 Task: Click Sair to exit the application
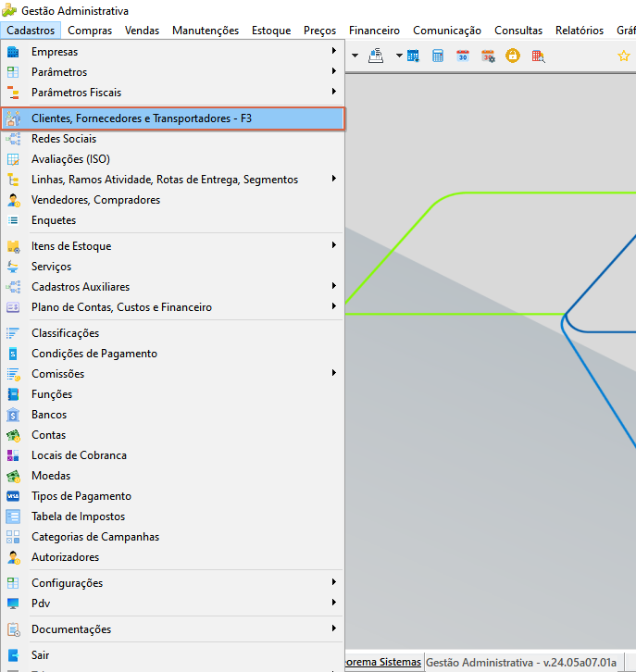tap(173, 654)
